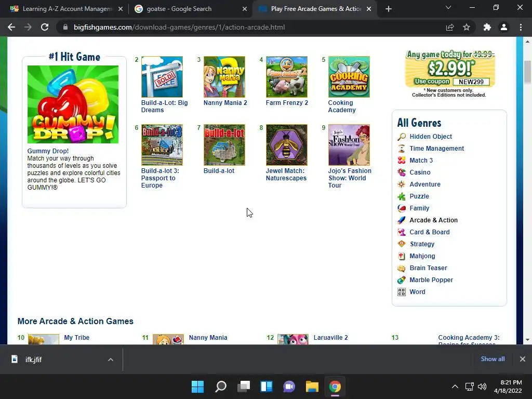Click the Puzzle piece icon
Image resolution: width=532 pixels, height=399 pixels.
point(402,196)
